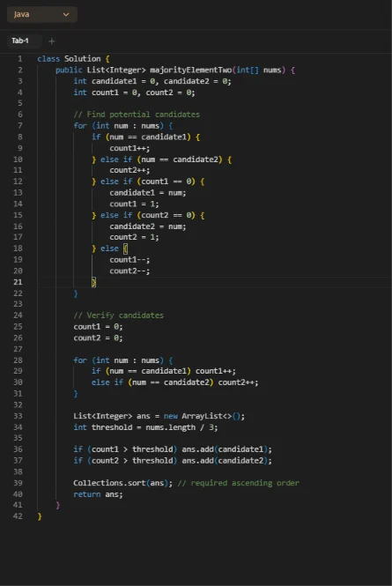Click 'else if (count2 == 0)' on line 15
The width and height of the screenshot is (392, 586).
[x=148, y=215]
